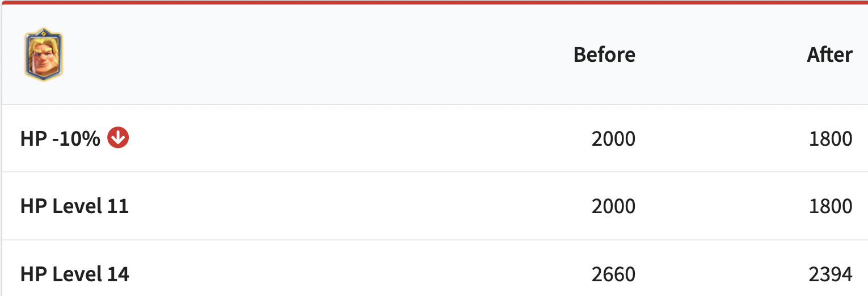Viewport: 868px width, 296px height.
Task: Click After value 1800 in HP Level 11 row
Action: click(x=831, y=206)
